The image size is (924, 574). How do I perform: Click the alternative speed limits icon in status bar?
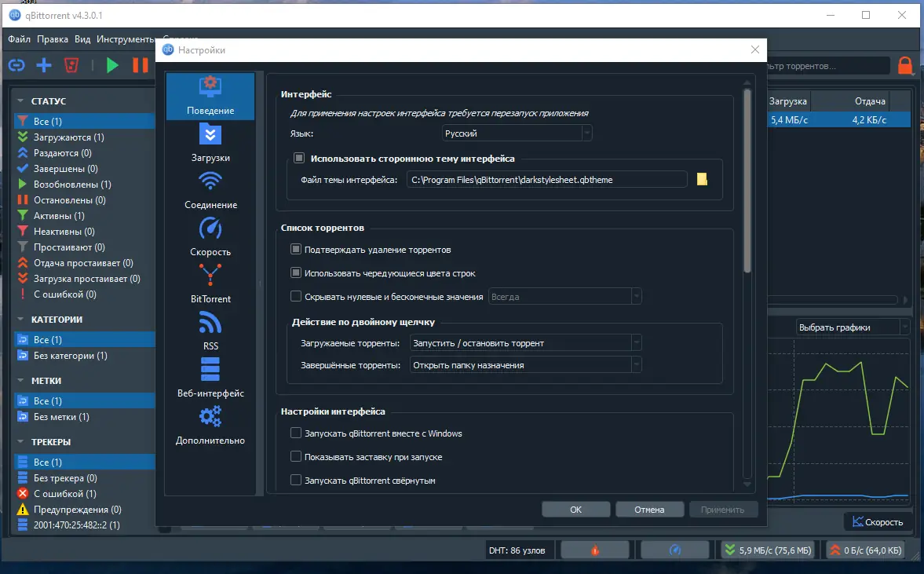675,550
